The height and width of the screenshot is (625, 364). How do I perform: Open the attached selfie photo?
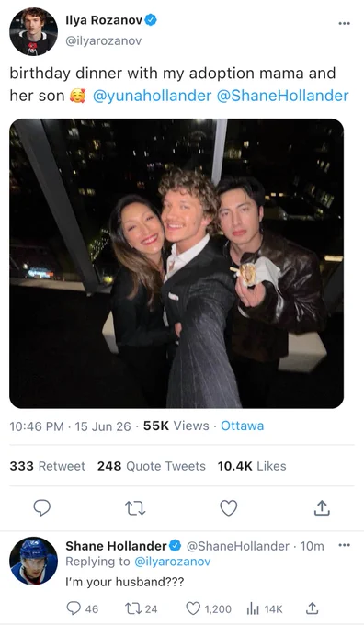tap(176, 263)
